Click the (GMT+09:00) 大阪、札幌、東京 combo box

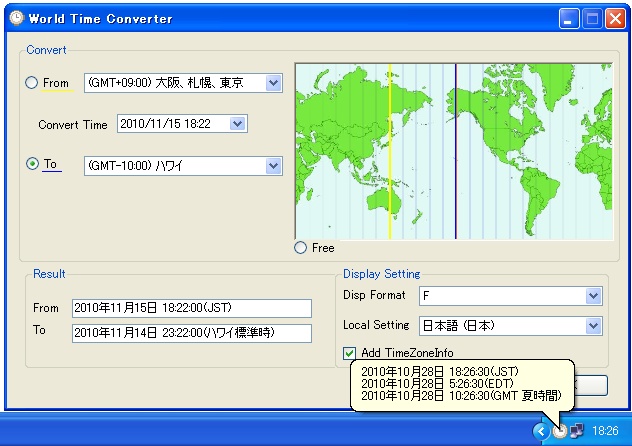pos(183,83)
